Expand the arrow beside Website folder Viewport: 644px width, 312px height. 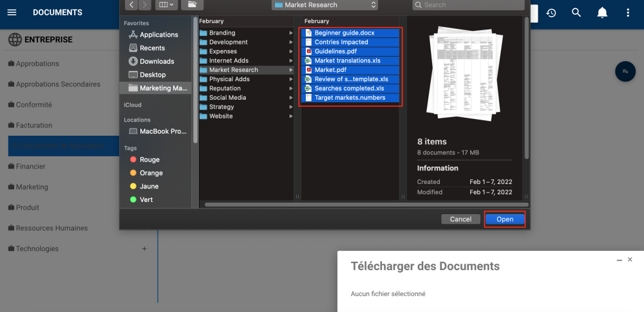[291, 116]
